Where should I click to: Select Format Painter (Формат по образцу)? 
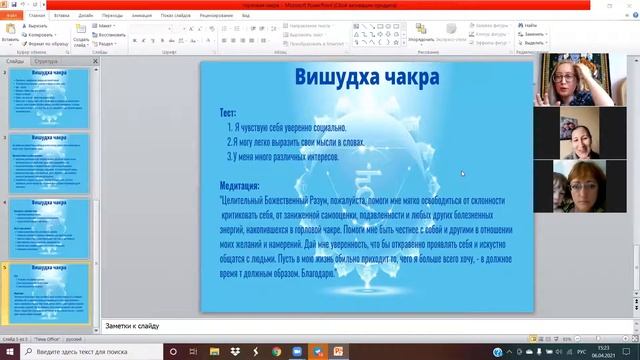pyautogui.click(x=45, y=43)
